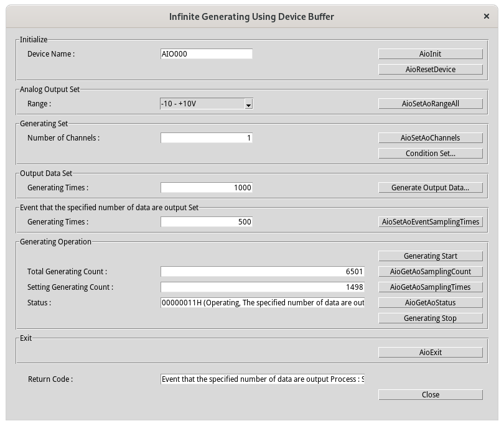
Task: Open the Range dropdown list
Action: (248, 104)
